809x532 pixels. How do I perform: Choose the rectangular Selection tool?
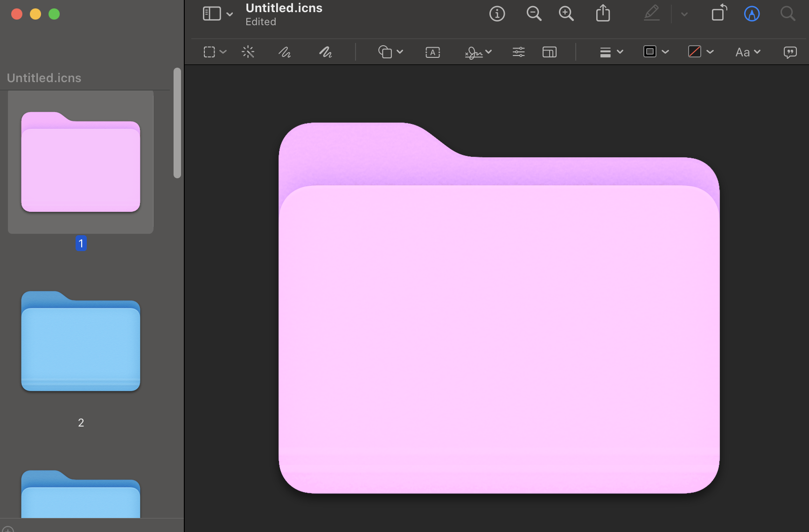[x=209, y=52]
